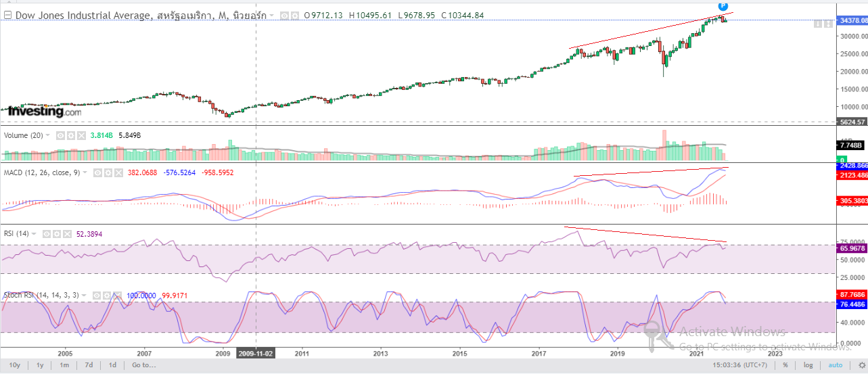This screenshot has height=374, width=868.
Task: Expand Volume (20) indicator dropdown arrow
Action: click(x=48, y=135)
